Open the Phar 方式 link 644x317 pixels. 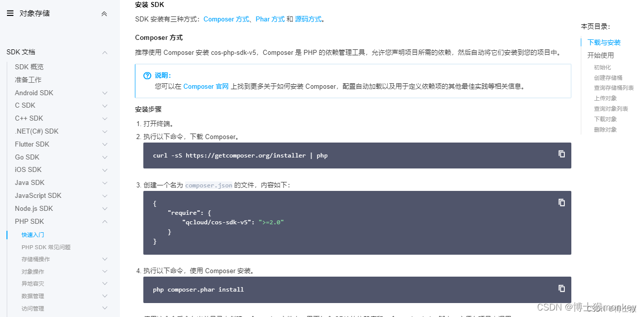270,19
